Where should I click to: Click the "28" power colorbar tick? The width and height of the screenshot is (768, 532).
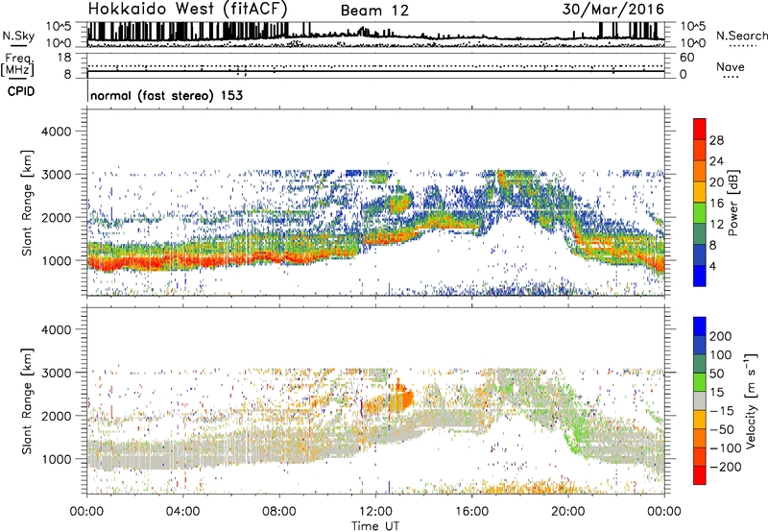pyautogui.click(x=716, y=140)
